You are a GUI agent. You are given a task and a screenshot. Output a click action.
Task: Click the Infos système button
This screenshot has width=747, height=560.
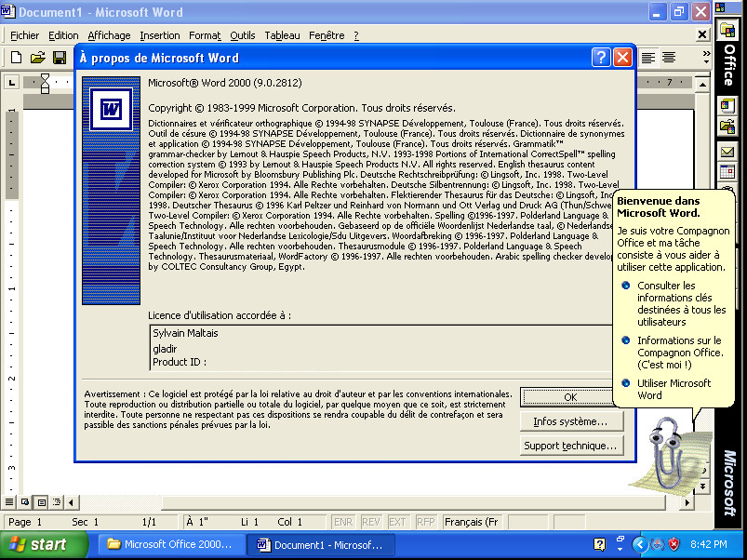coord(571,421)
